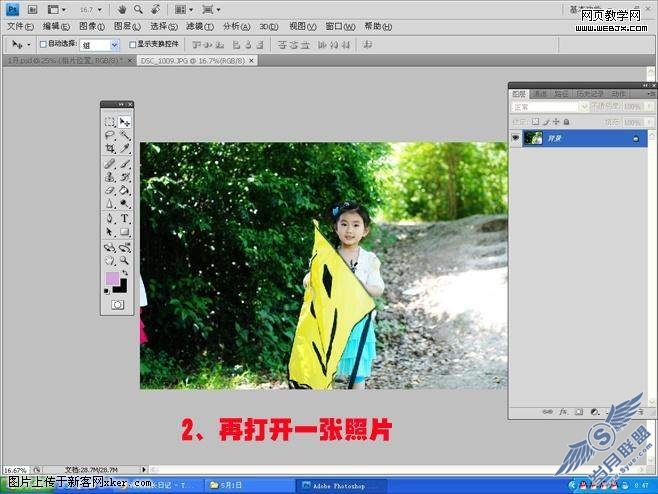Open the 窗口 menu
The height and width of the screenshot is (494, 658).
pos(340,26)
